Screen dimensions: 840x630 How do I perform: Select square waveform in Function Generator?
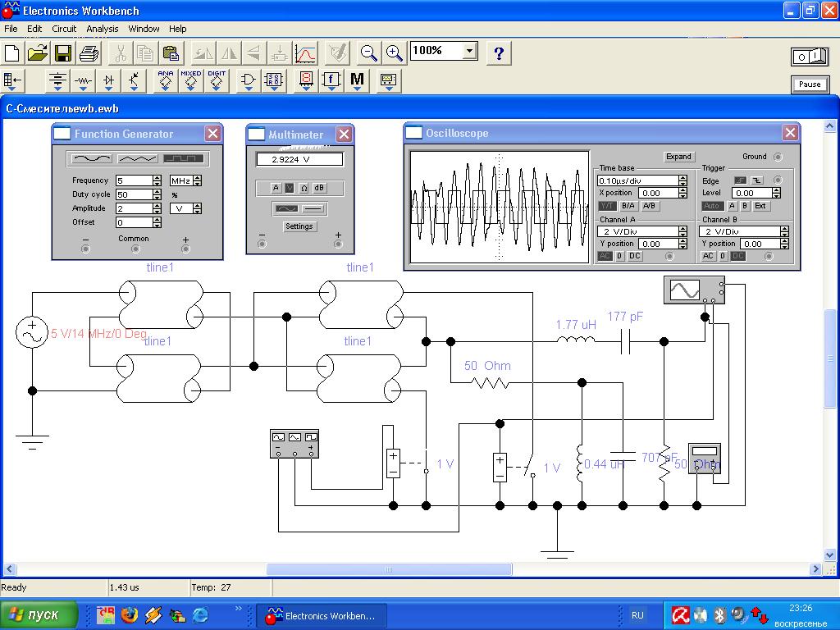pyautogui.click(x=183, y=158)
